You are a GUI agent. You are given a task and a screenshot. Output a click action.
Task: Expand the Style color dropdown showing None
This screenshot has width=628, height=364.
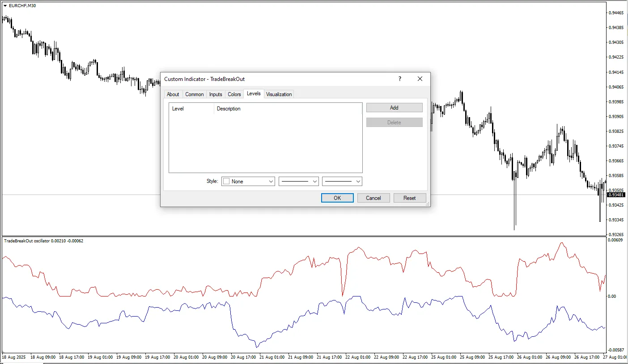click(x=271, y=182)
